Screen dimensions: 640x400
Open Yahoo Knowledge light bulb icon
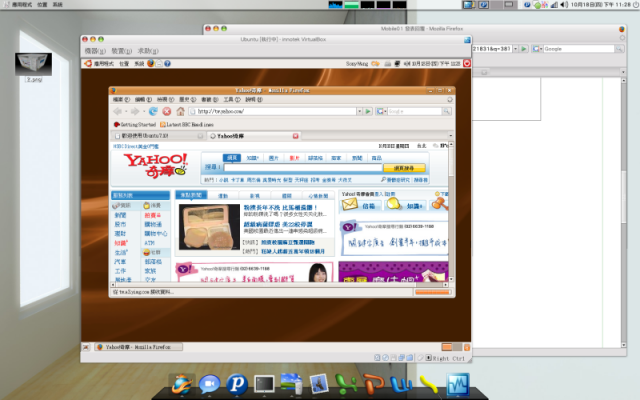point(393,203)
